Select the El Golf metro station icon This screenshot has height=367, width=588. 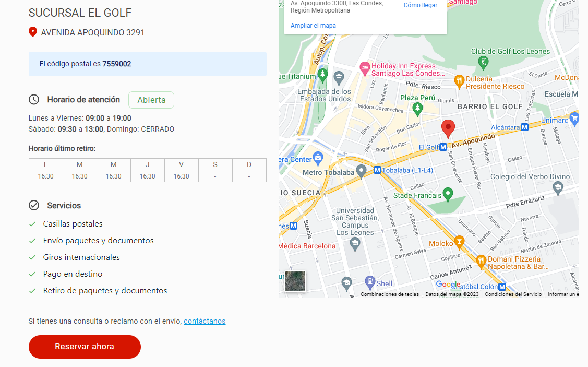[443, 147]
